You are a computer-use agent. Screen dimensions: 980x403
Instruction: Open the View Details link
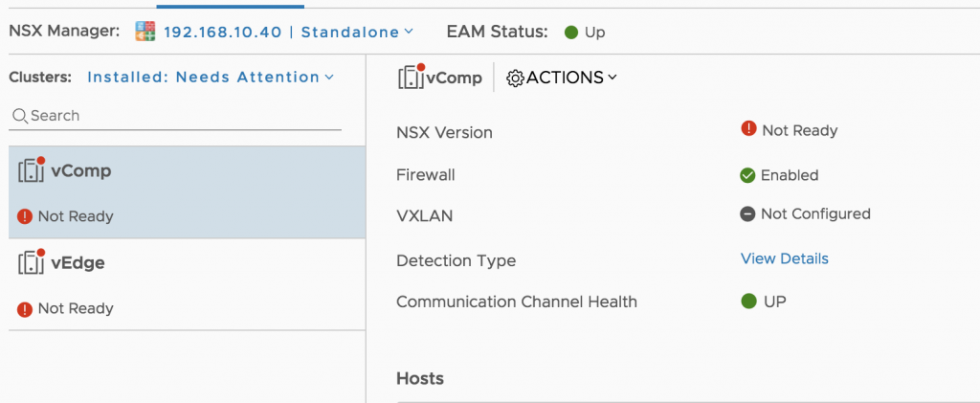pyautogui.click(x=785, y=258)
